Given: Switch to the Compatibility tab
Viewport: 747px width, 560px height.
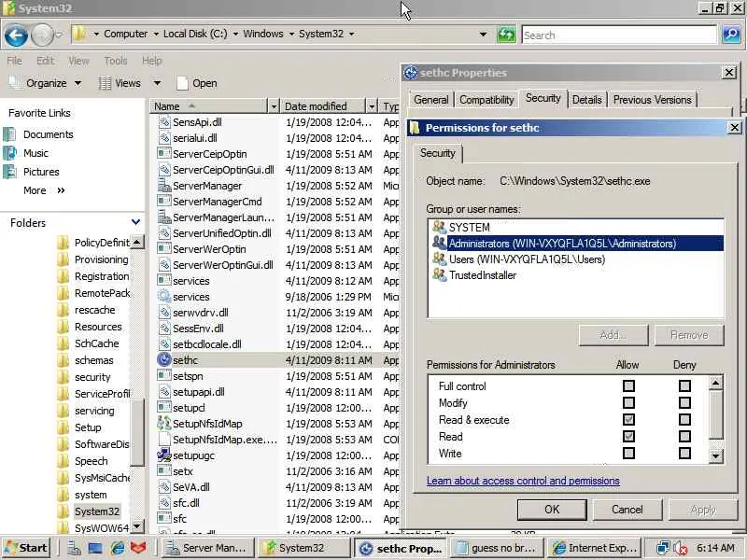Looking at the screenshot, I should pos(486,100).
